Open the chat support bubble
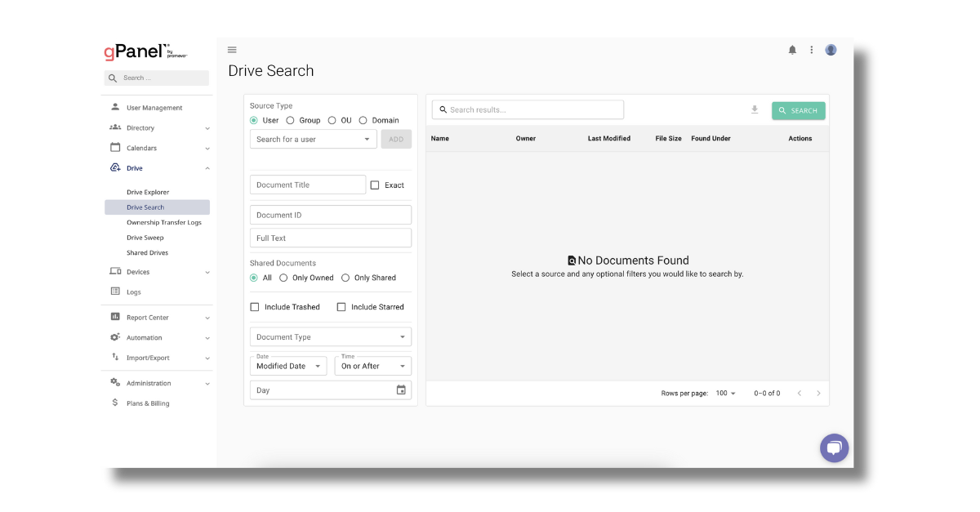 pos(834,447)
